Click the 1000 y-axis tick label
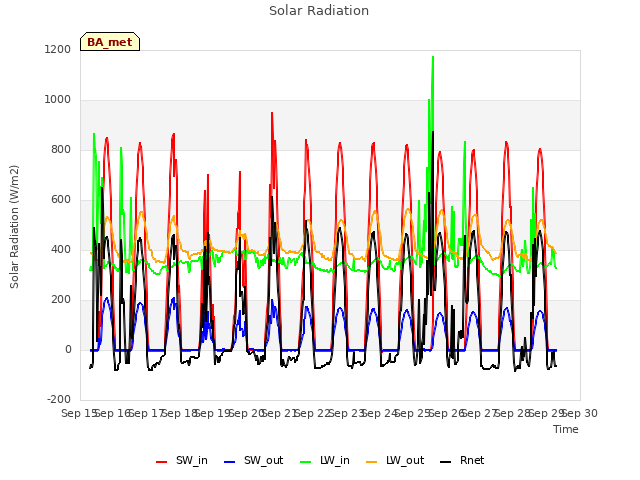640x480 pixels. point(58,100)
